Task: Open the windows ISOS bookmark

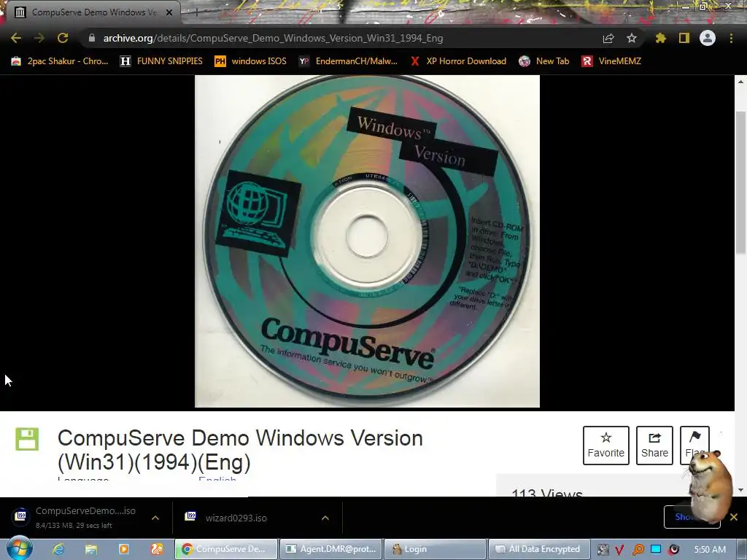Action: pyautogui.click(x=251, y=61)
